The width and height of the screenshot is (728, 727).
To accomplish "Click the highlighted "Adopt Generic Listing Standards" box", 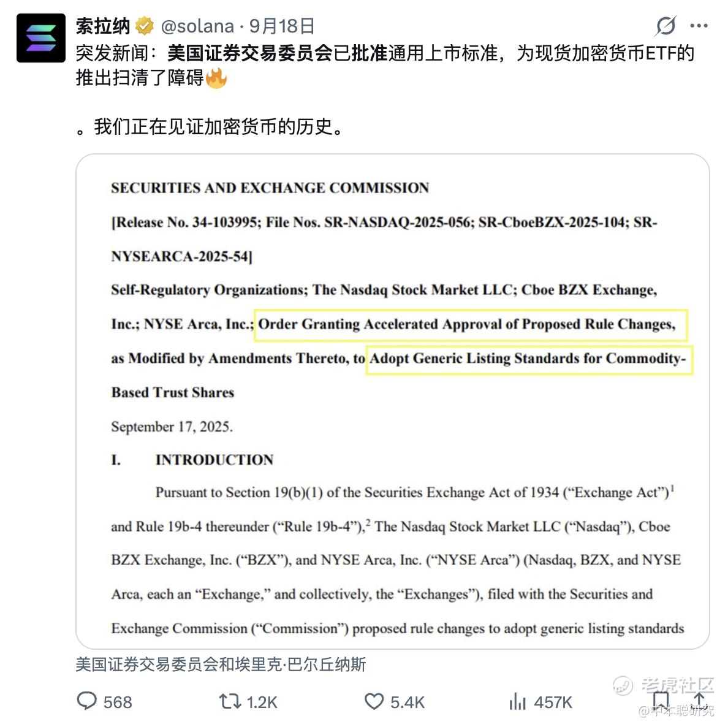I will [529, 359].
